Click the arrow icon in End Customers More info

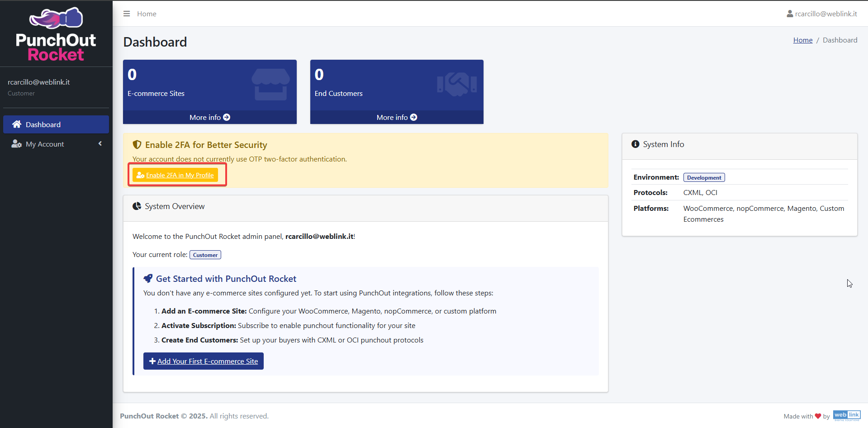pyautogui.click(x=413, y=117)
